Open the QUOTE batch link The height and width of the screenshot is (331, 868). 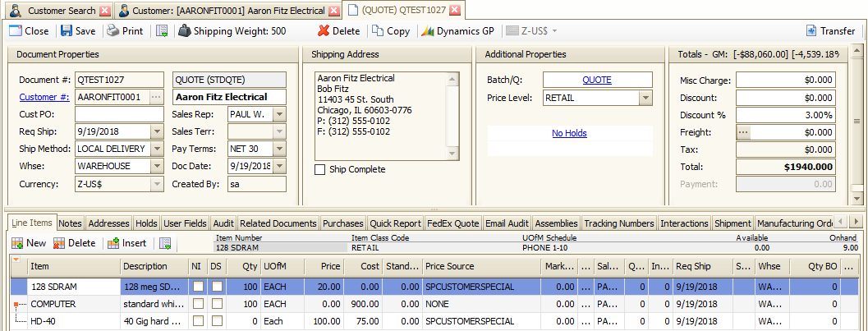[597, 80]
